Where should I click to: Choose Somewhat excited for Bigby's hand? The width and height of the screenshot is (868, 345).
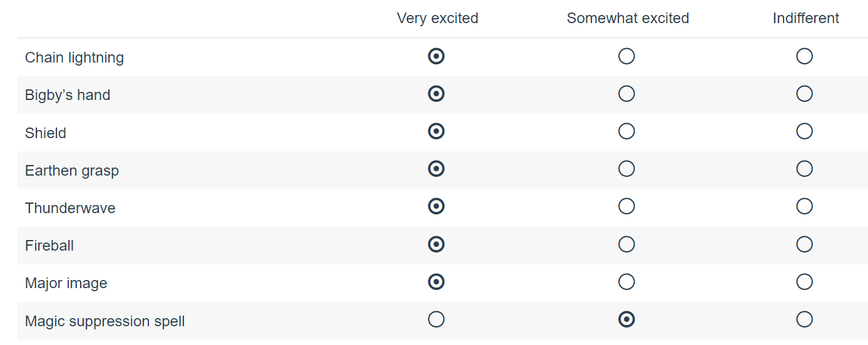(626, 94)
